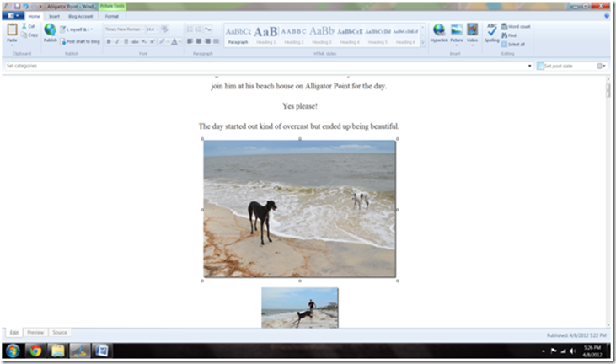This screenshot has height=364, width=616.
Task: Click the Paste clipboard icon
Action: [x=12, y=30]
